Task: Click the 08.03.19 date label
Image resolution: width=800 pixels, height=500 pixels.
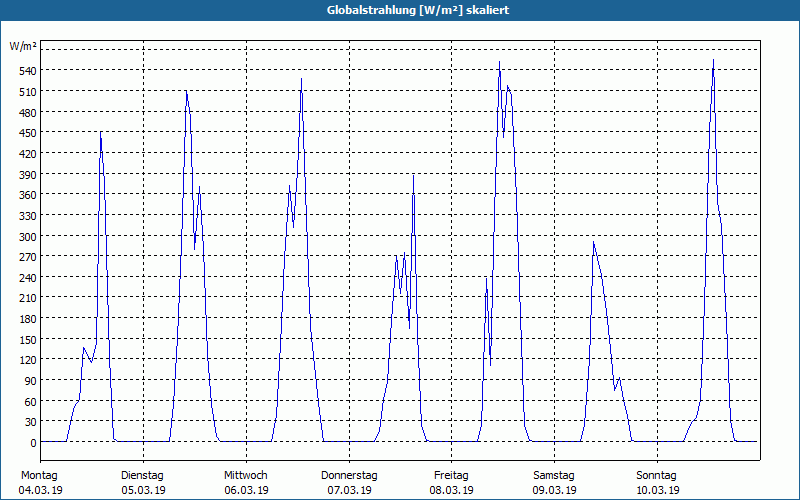Action: coord(452,490)
